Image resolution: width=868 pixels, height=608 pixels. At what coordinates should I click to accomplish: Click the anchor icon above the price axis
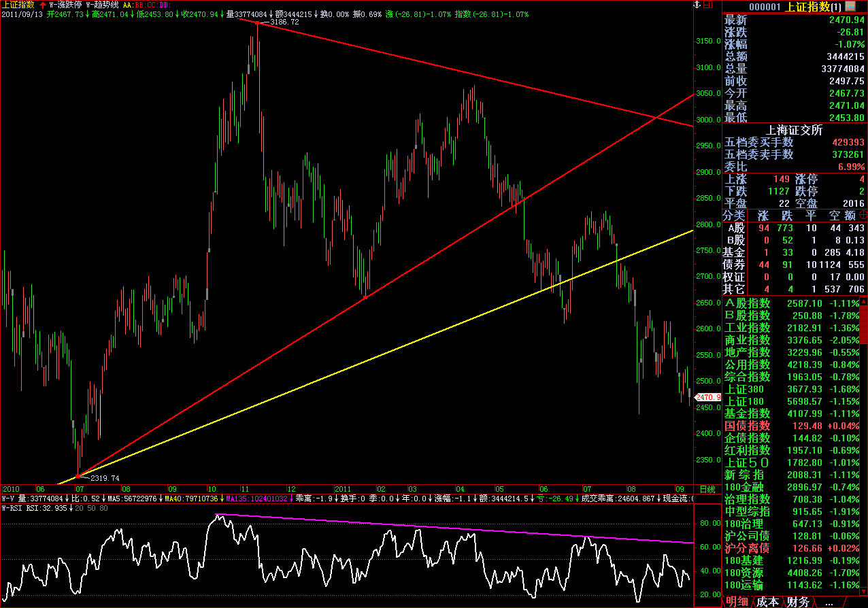click(x=695, y=5)
